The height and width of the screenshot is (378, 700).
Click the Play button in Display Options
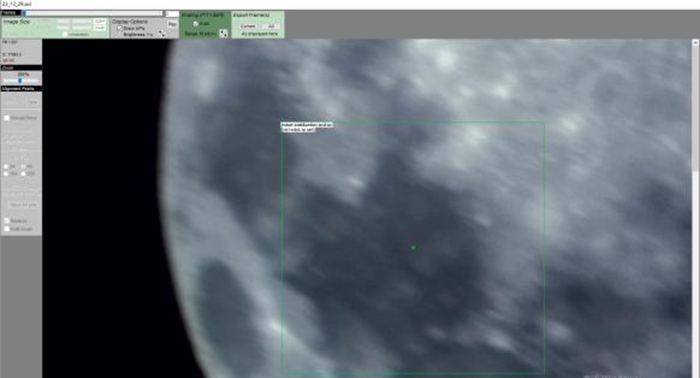[172, 24]
